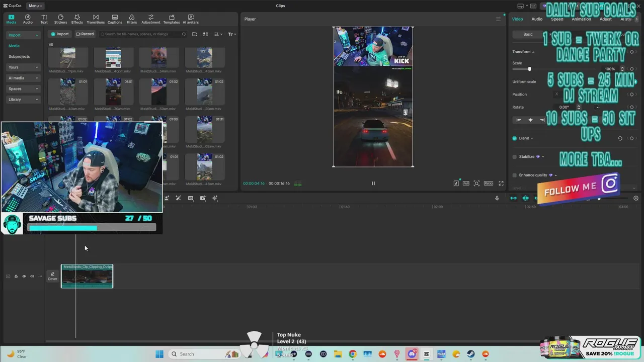Expand the Yours section
The height and width of the screenshot is (362, 644).
[23, 67]
